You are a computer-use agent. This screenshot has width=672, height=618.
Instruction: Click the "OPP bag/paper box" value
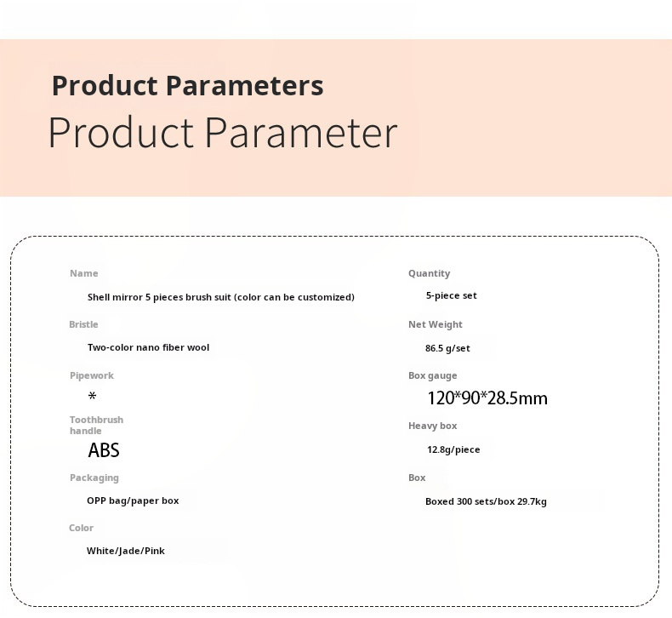pyautogui.click(x=133, y=501)
